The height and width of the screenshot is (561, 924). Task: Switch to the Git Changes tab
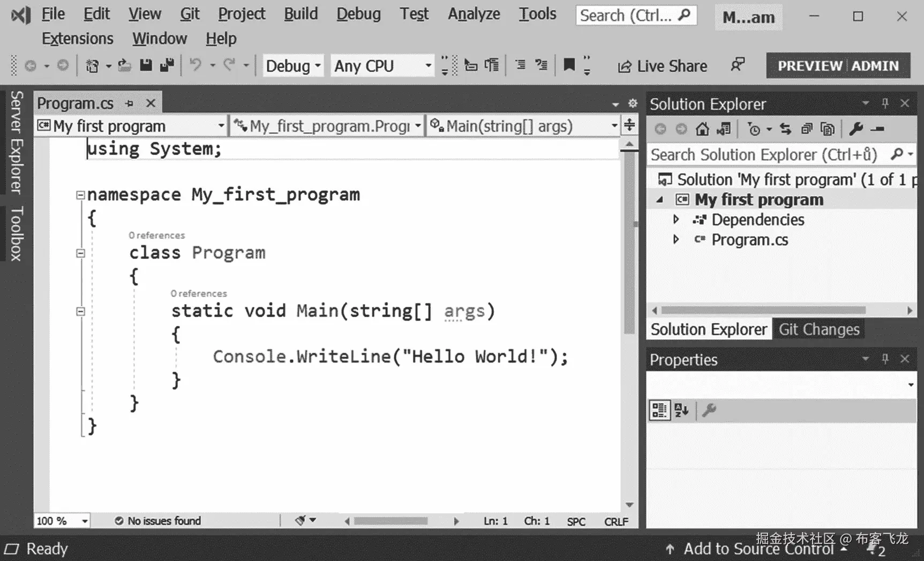[x=818, y=329]
